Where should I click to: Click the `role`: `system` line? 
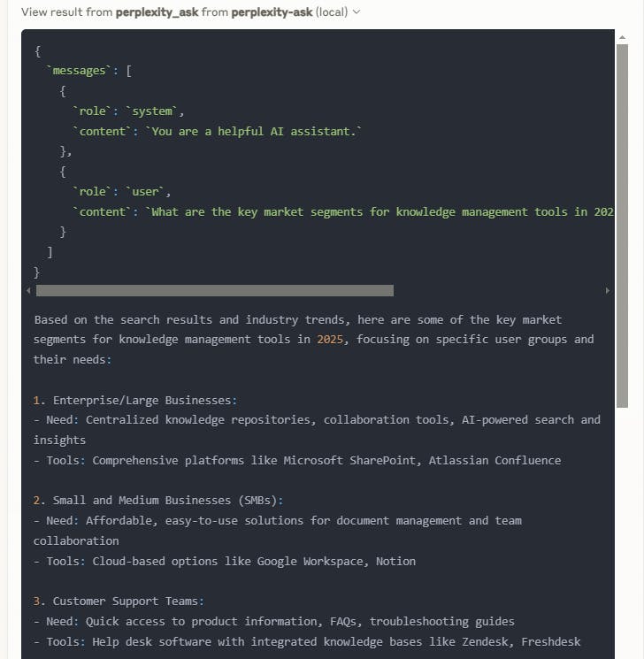pyautogui.click(x=129, y=111)
